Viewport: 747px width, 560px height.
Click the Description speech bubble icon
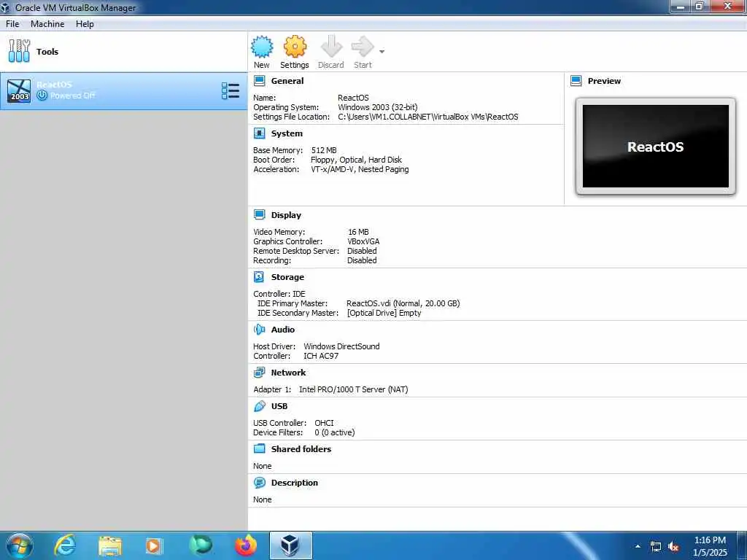coord(260,483)
